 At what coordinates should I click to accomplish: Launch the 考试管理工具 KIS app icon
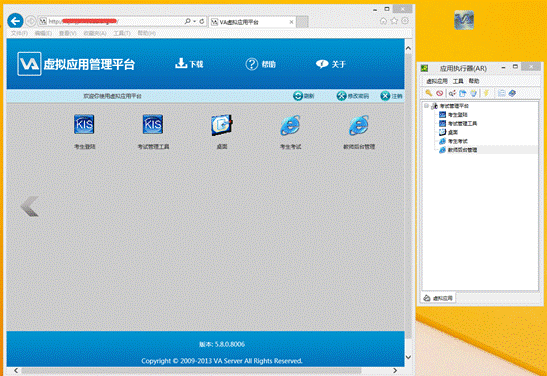point(153,125)
